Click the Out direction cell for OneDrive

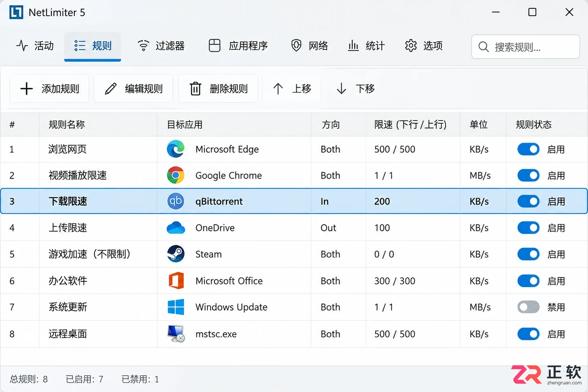(328, 228)
